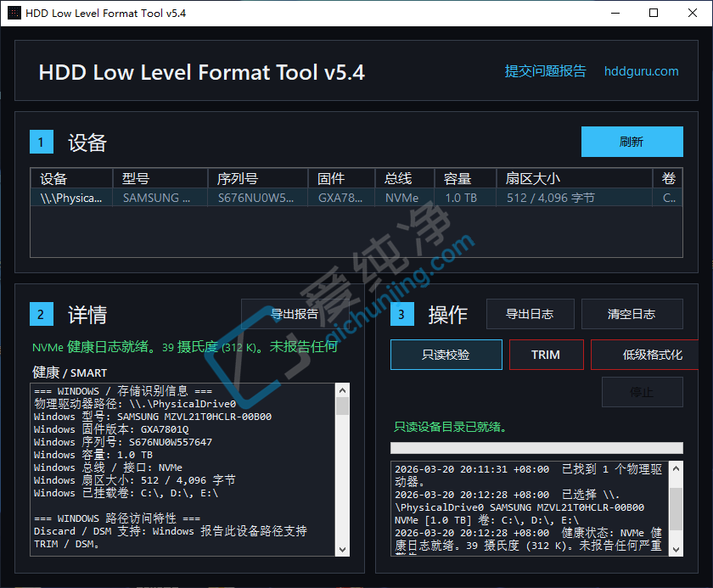Click the SAMSUNG ... model cell
Viewport: 713px width, 588px height.
coord(160,198)
